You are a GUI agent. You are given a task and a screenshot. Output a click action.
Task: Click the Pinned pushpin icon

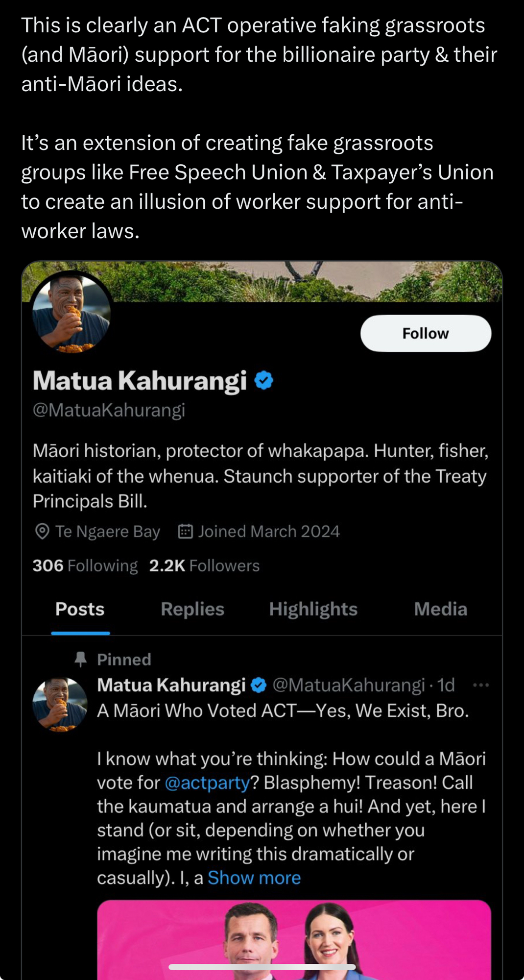[81, 660]
